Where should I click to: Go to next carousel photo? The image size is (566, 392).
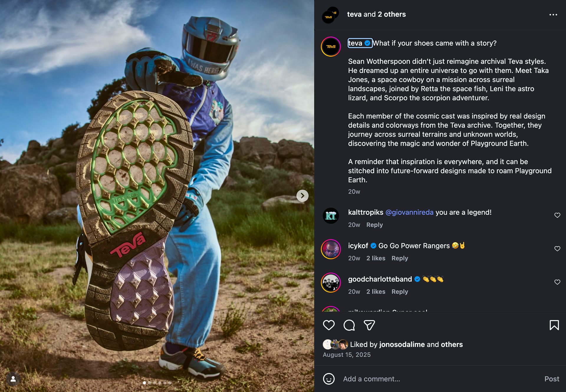tap(302, 196)
